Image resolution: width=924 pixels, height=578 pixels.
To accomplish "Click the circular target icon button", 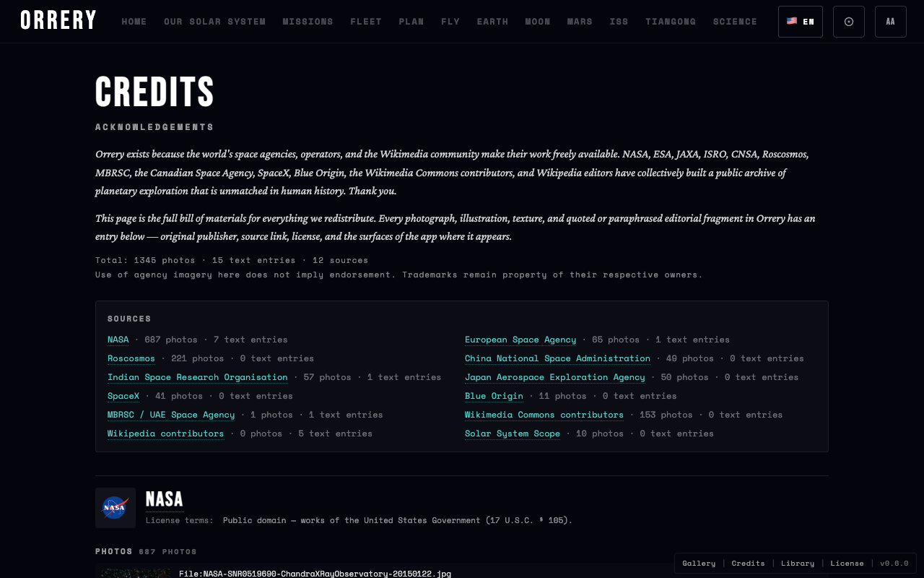I will coord(849,22).
